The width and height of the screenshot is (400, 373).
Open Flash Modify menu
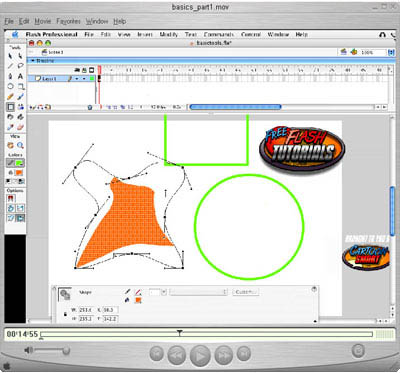[x=169, y=34]
